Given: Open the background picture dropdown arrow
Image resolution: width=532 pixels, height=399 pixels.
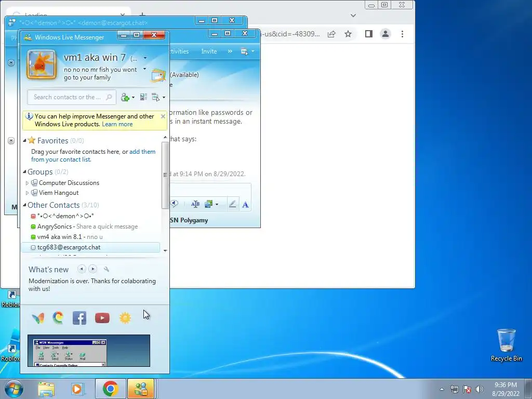Looking at the screenshot, I should (x=217, y=204).
